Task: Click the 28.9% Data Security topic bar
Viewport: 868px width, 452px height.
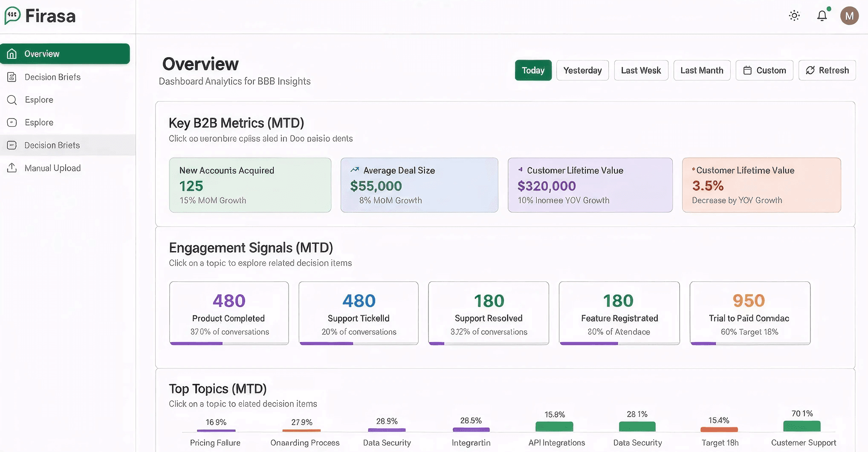Action: coord(387,430)
